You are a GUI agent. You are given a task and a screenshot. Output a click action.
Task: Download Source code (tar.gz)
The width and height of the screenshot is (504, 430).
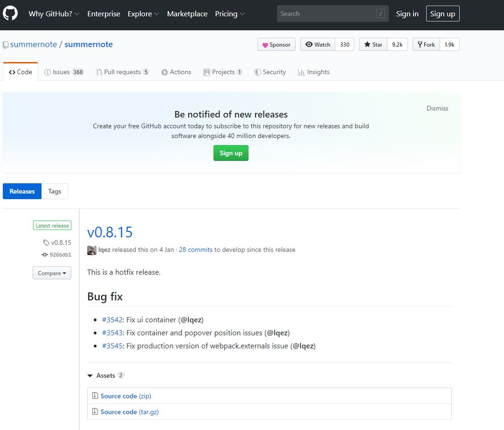tap(130, 412)
